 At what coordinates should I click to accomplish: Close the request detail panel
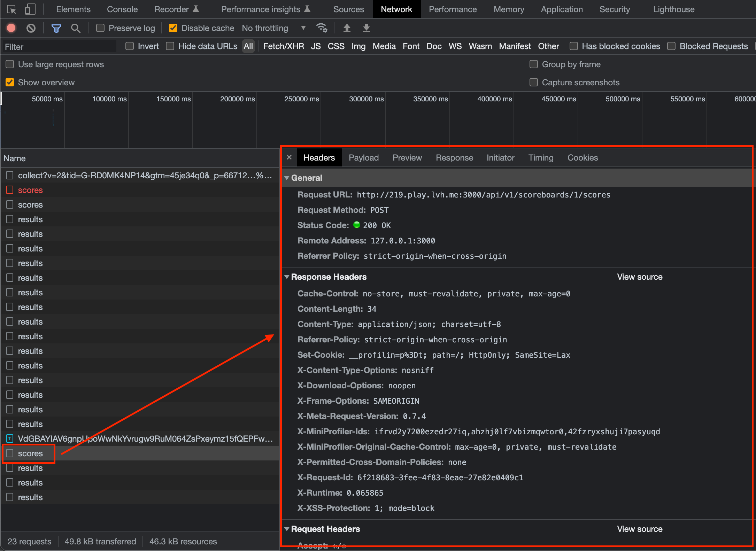(x=289, y=157)
